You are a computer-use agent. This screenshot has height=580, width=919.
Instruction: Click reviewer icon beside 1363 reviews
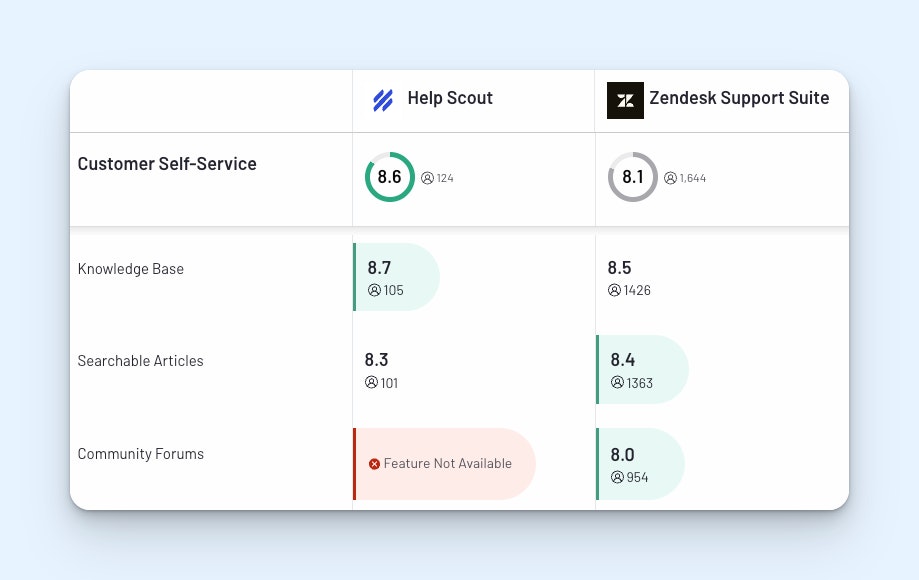point(617,383)
